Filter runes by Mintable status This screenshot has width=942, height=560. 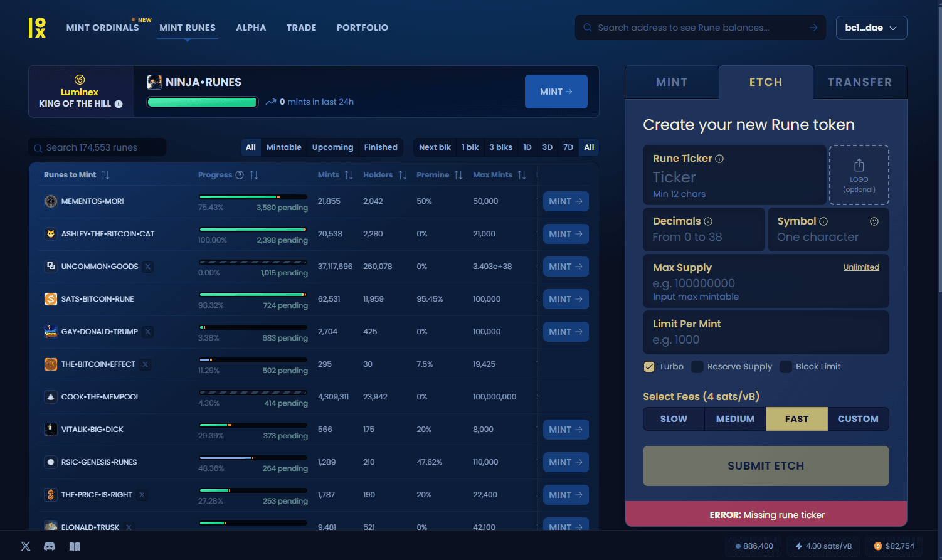click(284, 147)
